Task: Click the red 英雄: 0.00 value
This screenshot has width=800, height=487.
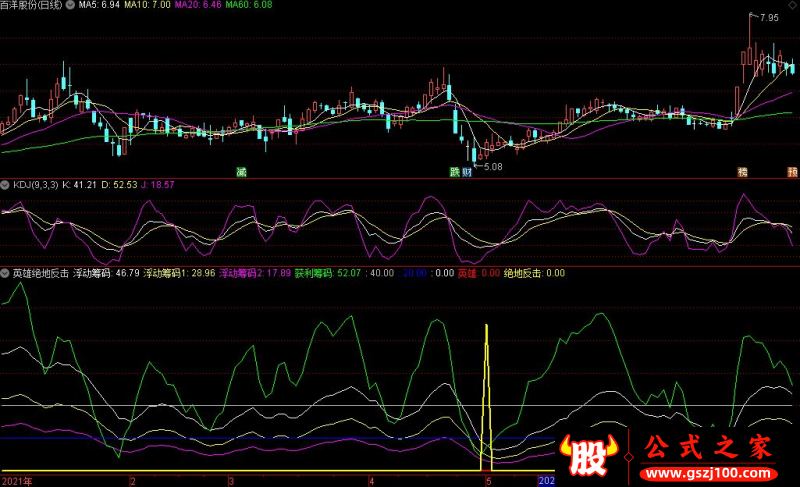Action: coord(479,273)
